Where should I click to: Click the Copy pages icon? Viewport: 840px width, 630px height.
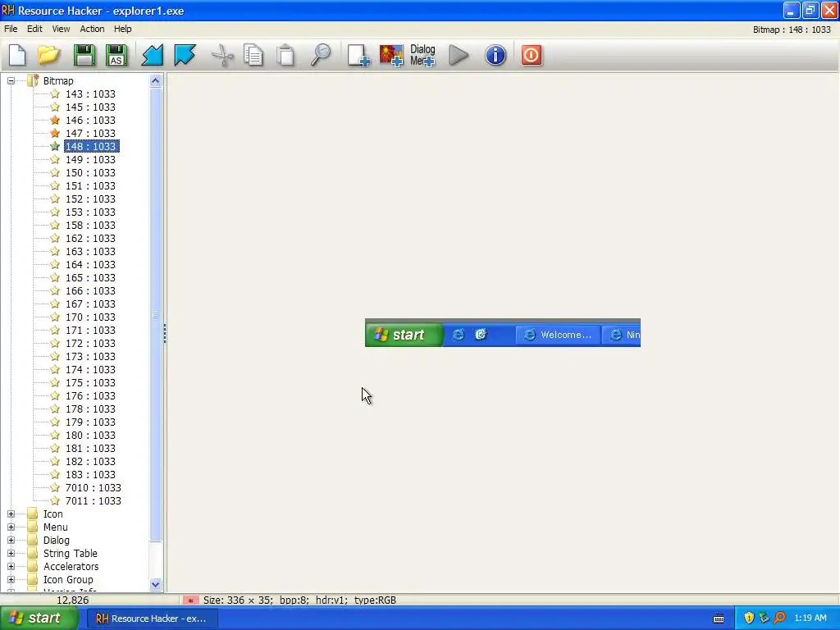253,55
